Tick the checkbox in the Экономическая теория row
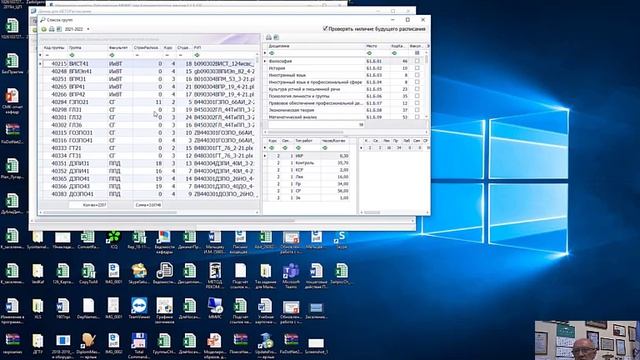 pos(417,110)
